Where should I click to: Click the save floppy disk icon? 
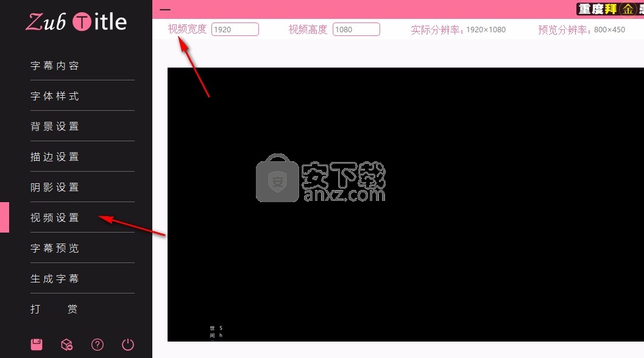pos(37,345)
